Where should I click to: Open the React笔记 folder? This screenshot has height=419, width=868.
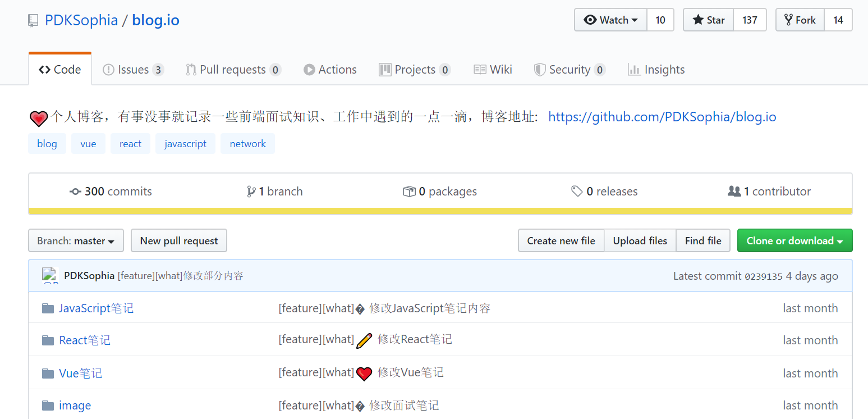click(x=85, y=340)
